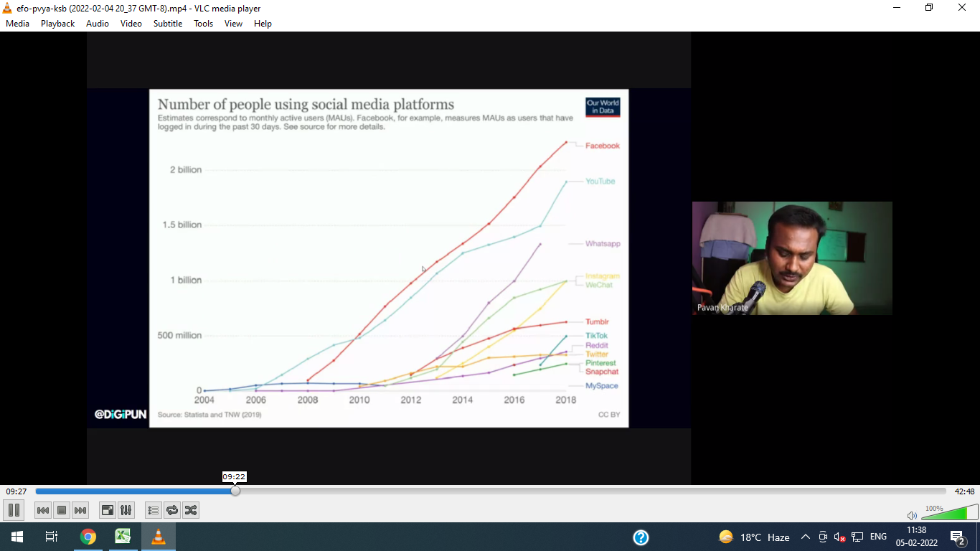980x551 pixels.
Task: Toggle random shuffle playback button
Action: click(x=191, y=510)
